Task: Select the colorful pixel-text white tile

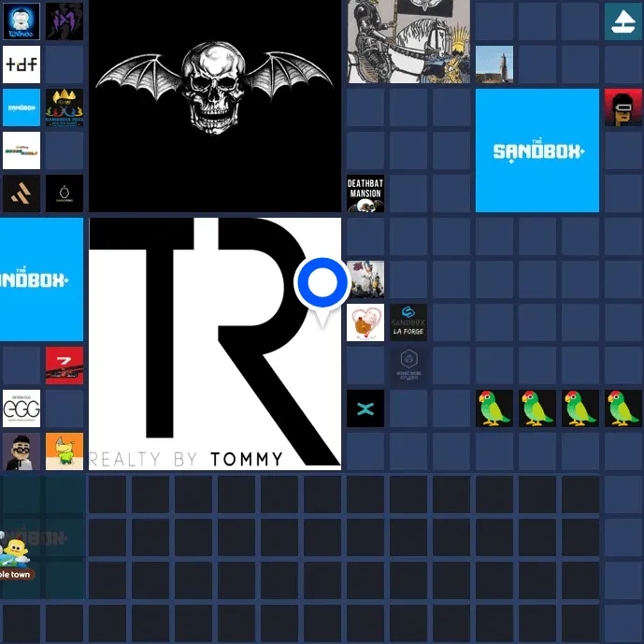Action: click(21, 150)
